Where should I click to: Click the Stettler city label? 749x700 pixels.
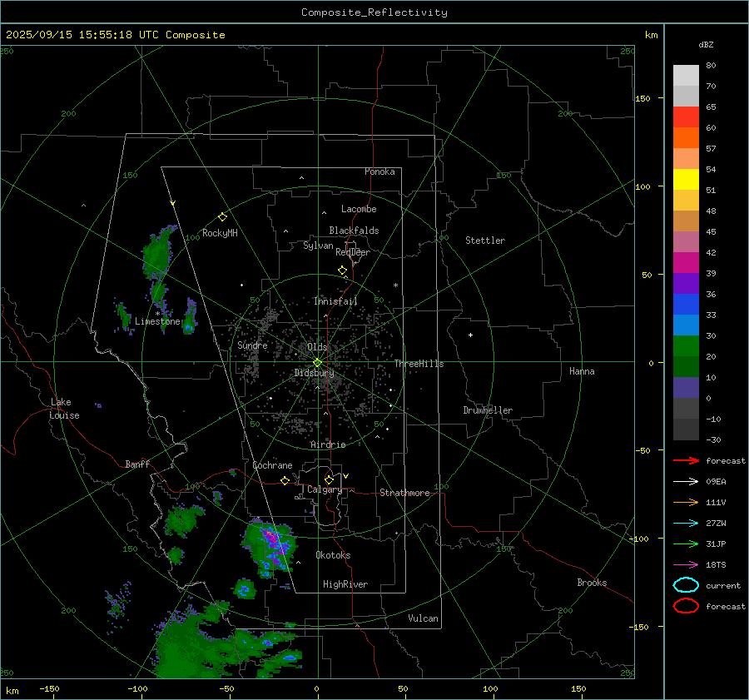[x=485, y=241]
